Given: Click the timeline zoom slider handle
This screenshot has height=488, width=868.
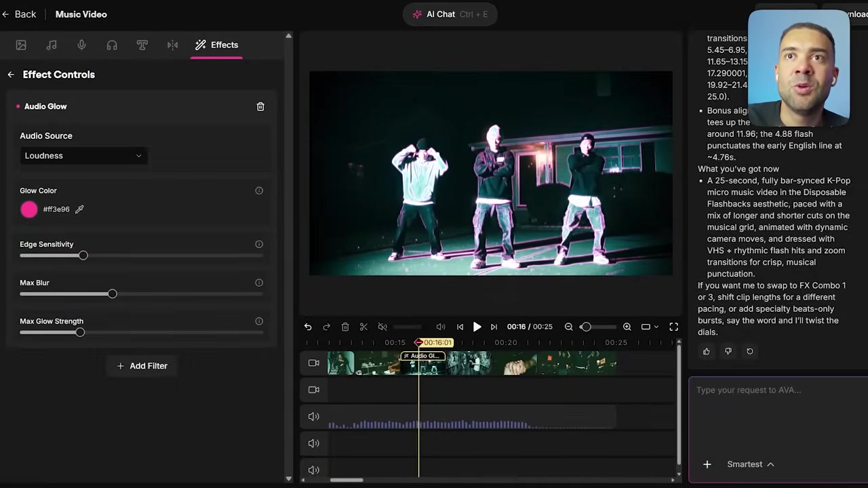Looking at the screenshot, I should click(586, 327).
